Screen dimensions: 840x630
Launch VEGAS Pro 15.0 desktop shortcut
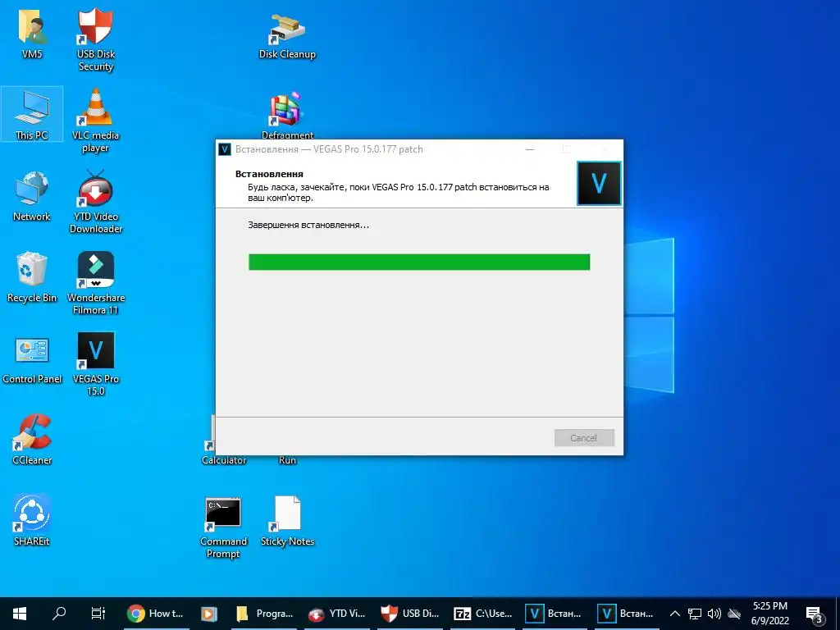95,364
